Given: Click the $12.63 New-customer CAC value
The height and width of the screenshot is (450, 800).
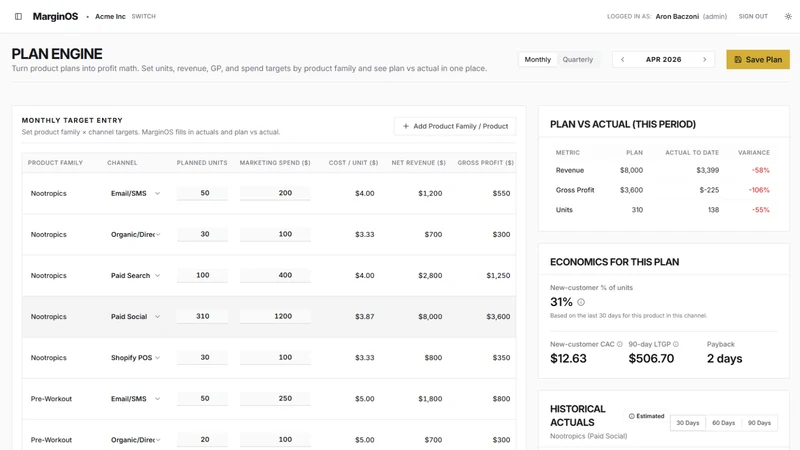Looking at the screenshot, I should point(568,359).
